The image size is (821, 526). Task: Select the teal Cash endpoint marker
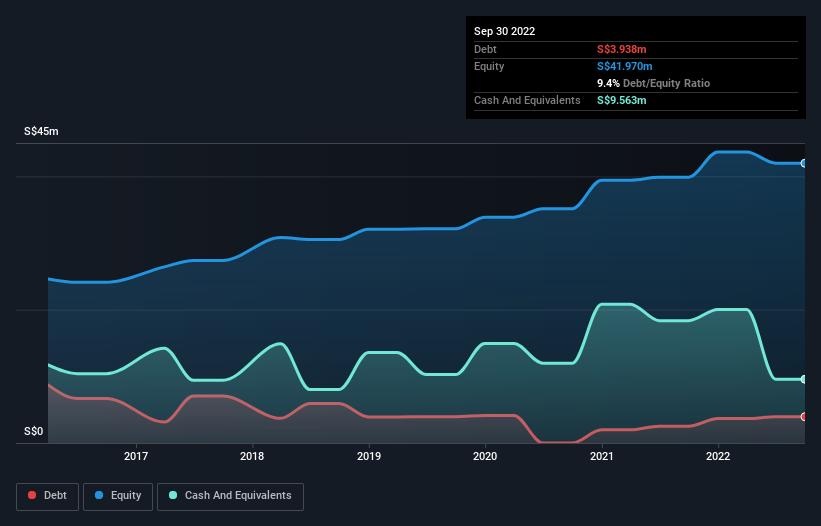click(x=804, y=379)
